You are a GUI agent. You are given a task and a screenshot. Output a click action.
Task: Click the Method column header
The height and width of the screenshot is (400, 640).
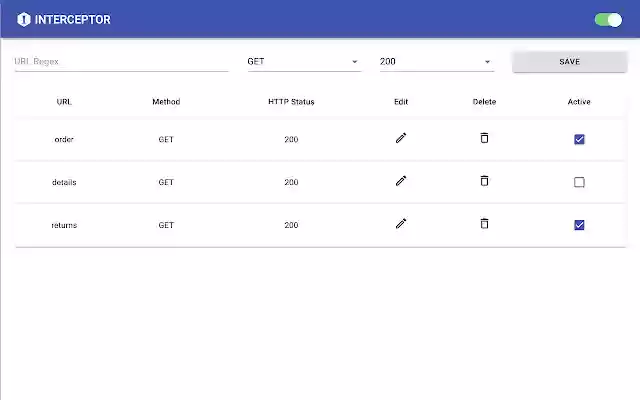click(x=166, y=102)
